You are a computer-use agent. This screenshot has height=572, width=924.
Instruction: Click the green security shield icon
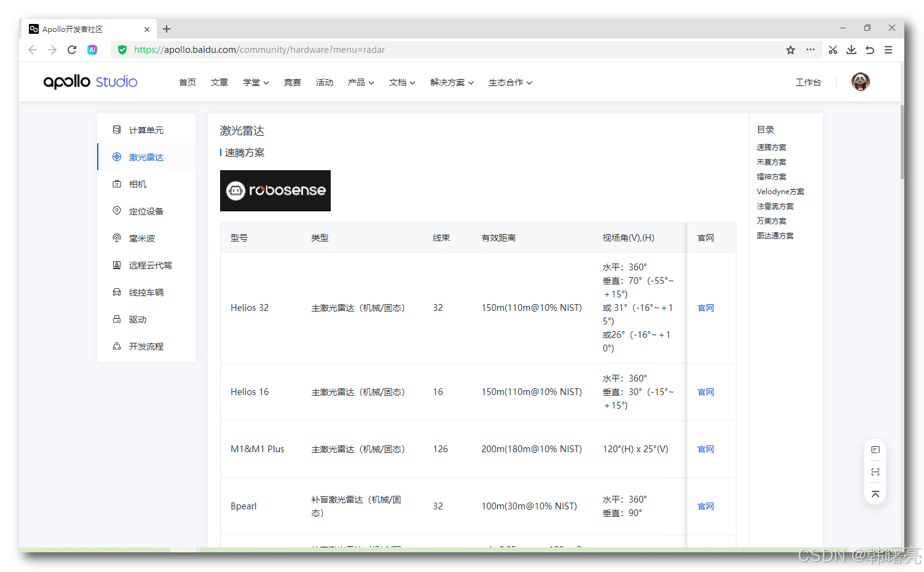[x=122, y=50]
